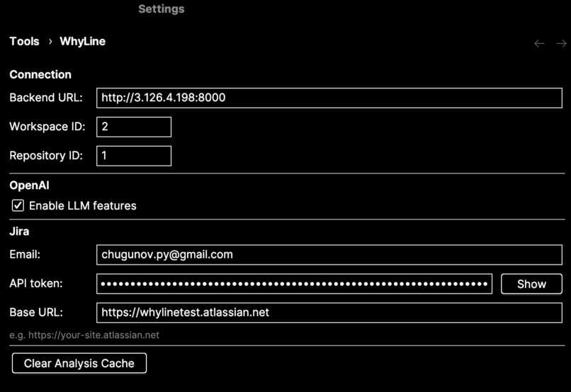Select the WhyLine breadcrumb item
This screenshot has height=392, width=571.
pos(83,42)
